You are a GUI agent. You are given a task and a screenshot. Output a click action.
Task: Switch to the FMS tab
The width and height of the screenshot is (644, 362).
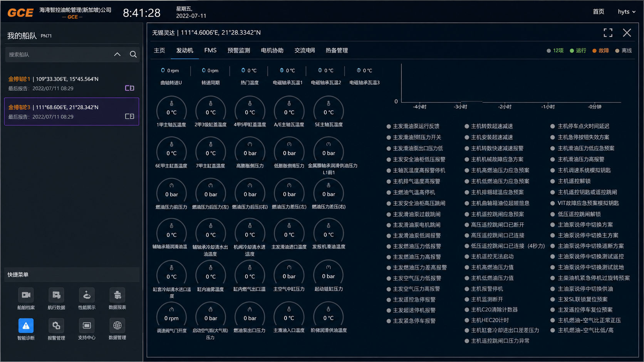[210, 50]
